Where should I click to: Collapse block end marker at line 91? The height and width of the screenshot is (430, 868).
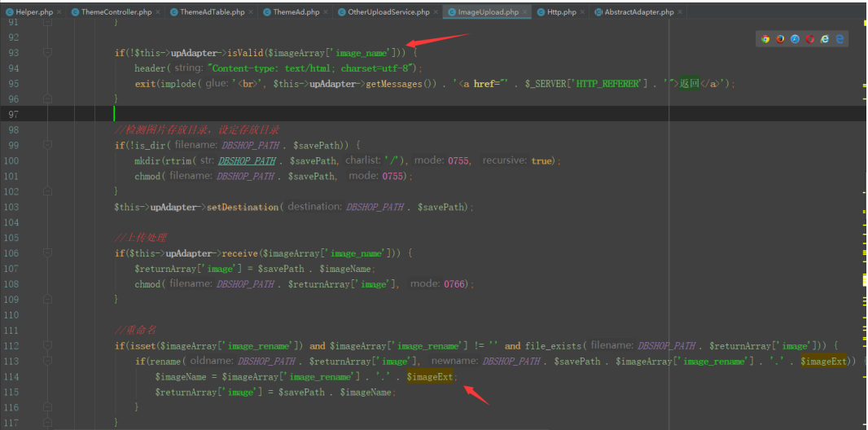(47, 22)
